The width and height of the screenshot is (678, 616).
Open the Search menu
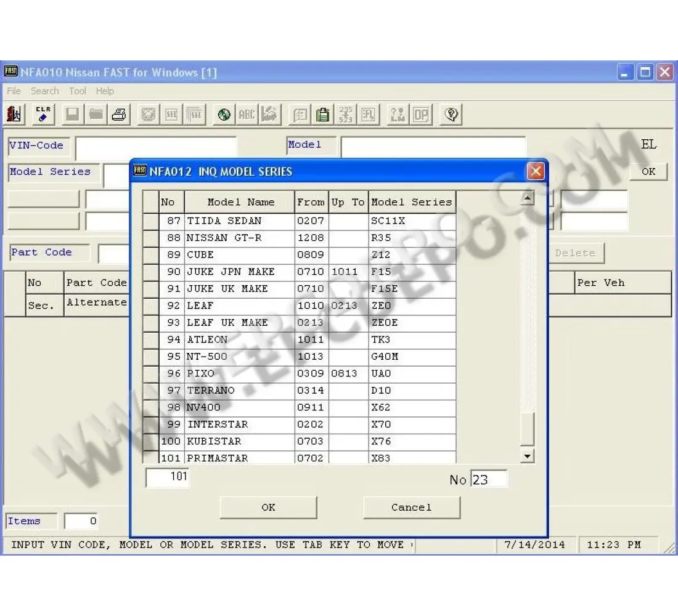click(44, 91)
